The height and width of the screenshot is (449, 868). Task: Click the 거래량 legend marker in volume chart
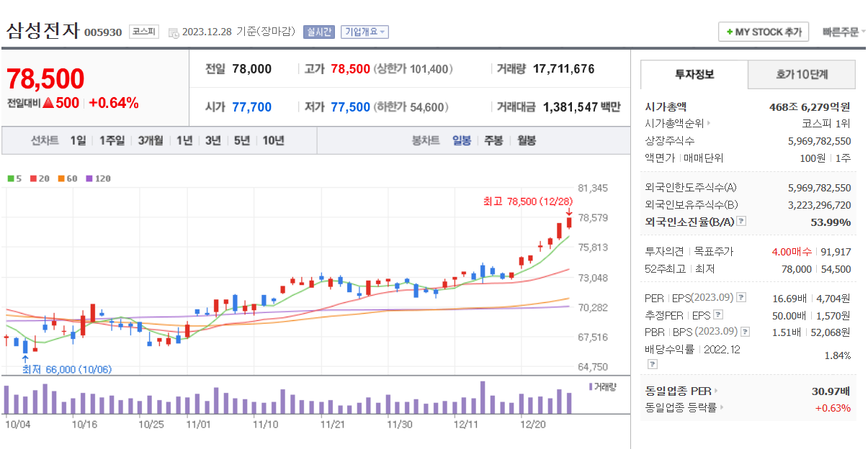tap(591, 386)
